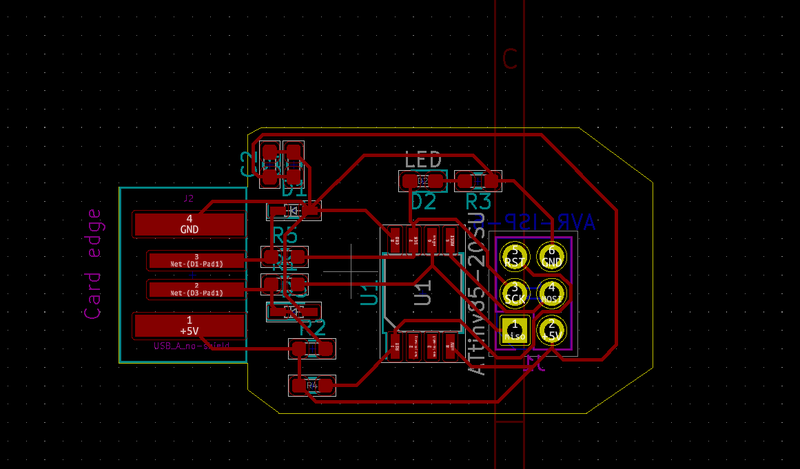Click the GND pad 4 of USB connector
Screen dimensions: 800x469
pos(189,224)
